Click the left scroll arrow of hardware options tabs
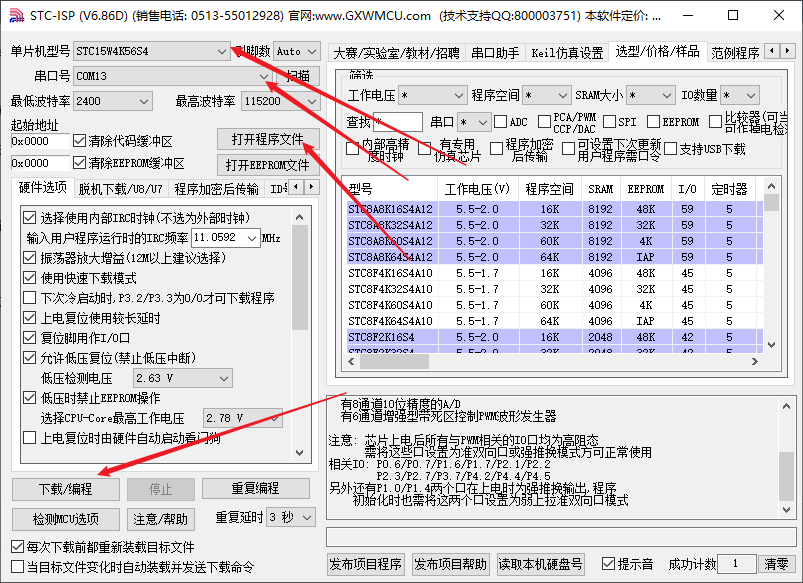803x583 pixels. (296, 187)
